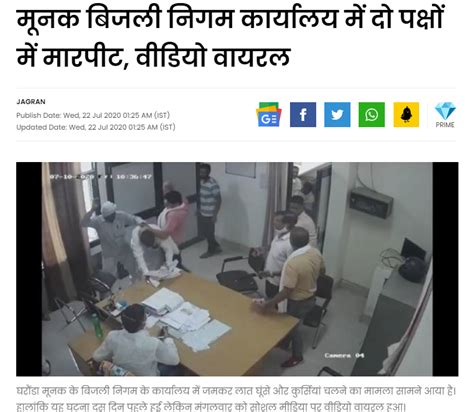Open the CCTV office fight image
This screenshot has height=412, width=474.
[237, 269]
